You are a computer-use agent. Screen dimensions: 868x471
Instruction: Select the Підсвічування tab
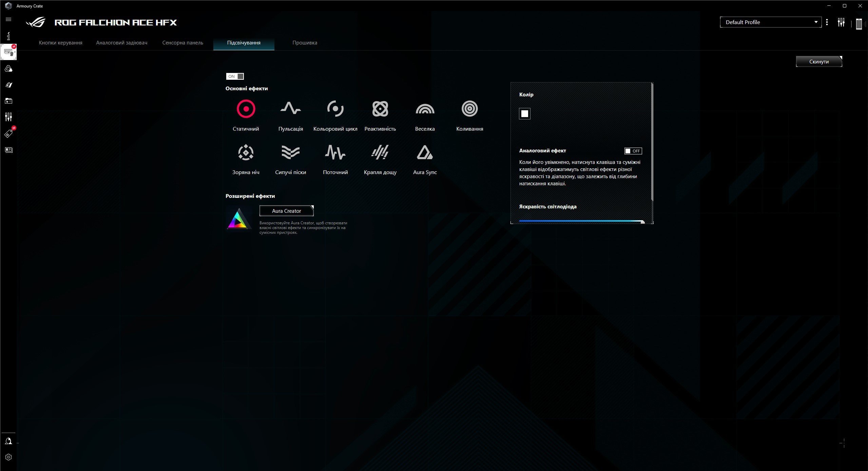(x=244, y=43)
